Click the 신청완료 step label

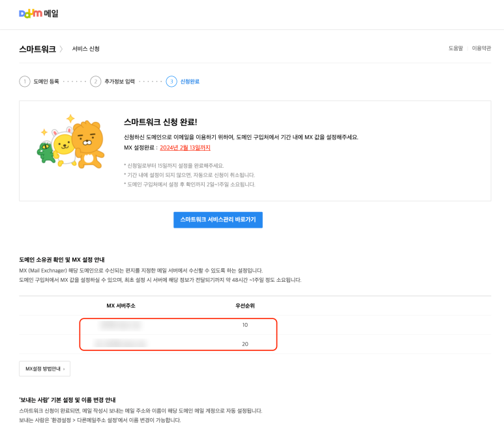190,82
